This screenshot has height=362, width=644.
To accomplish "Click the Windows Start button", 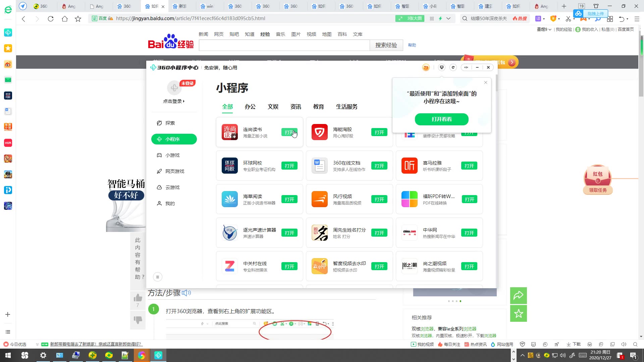I will click(8, 355).
